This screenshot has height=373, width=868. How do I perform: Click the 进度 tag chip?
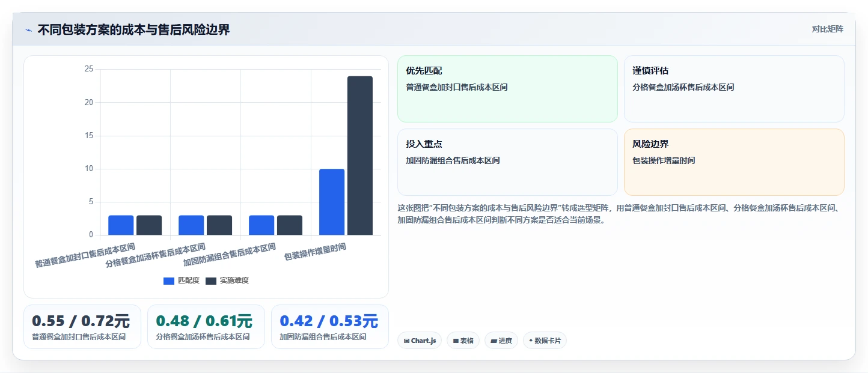(x=501, y=341)
